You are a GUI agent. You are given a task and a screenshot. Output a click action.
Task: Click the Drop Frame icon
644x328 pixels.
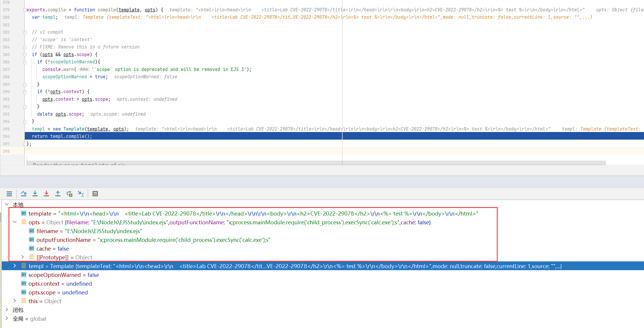pyautogui.click(x=69, y=194)
